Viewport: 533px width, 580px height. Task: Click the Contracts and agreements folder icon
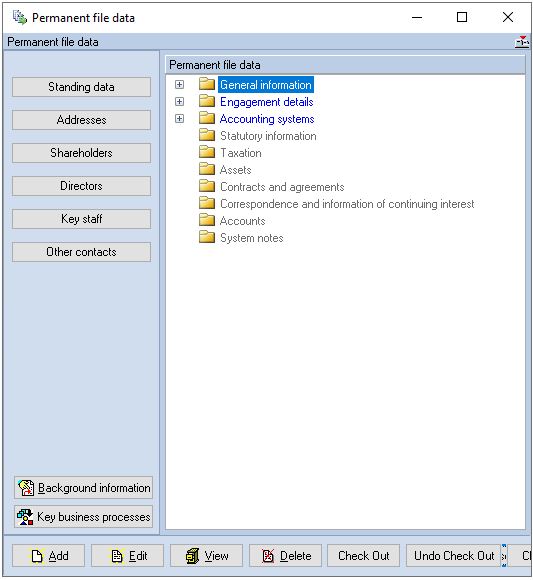pos(207,186)
